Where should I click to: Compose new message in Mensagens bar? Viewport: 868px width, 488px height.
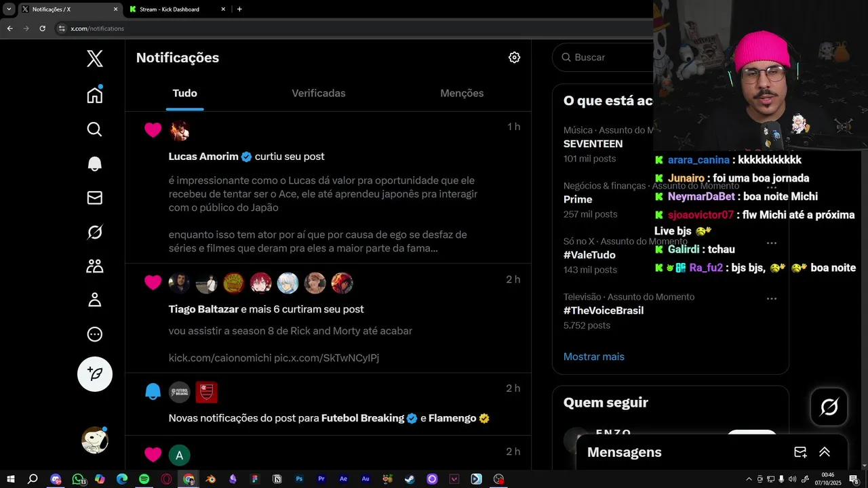pyautogui.click(x=800, y=452)
